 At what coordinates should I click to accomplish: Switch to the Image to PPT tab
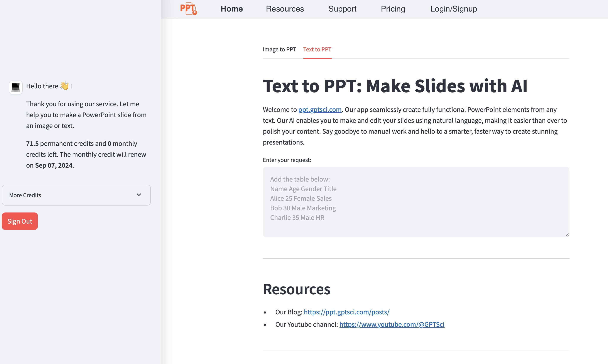(279, 49)
